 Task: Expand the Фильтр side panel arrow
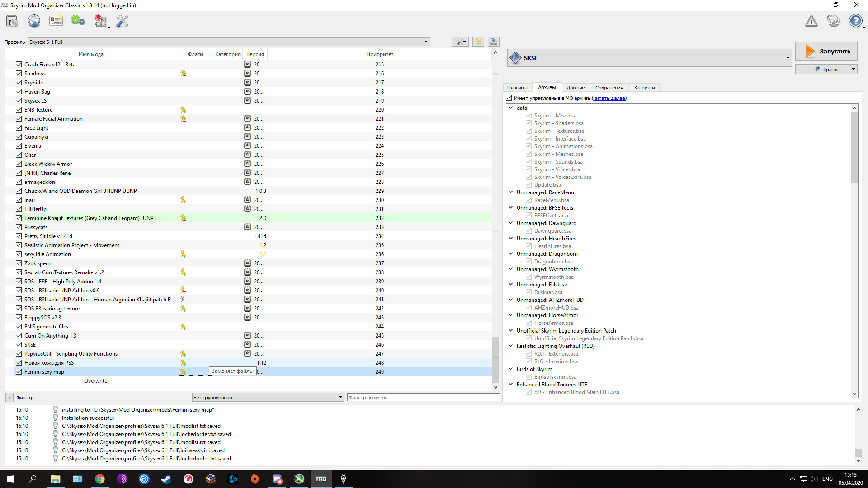click(x=9, y=398)
